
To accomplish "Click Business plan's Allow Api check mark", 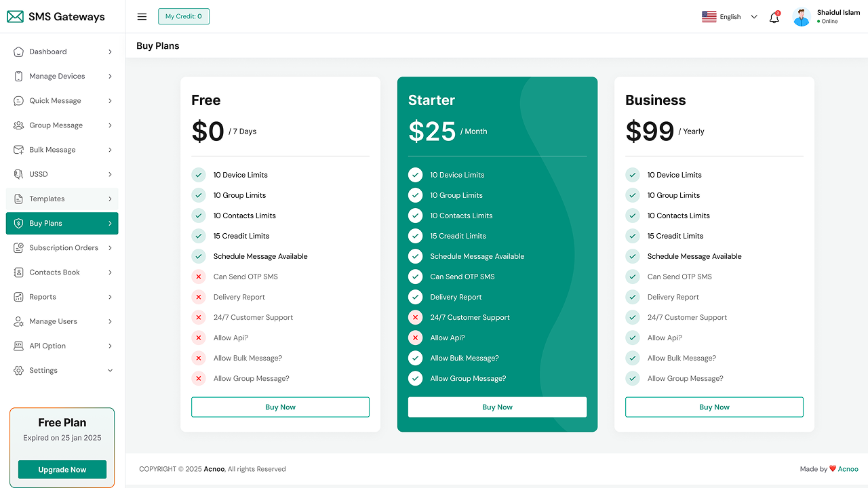I will (633, 338).
